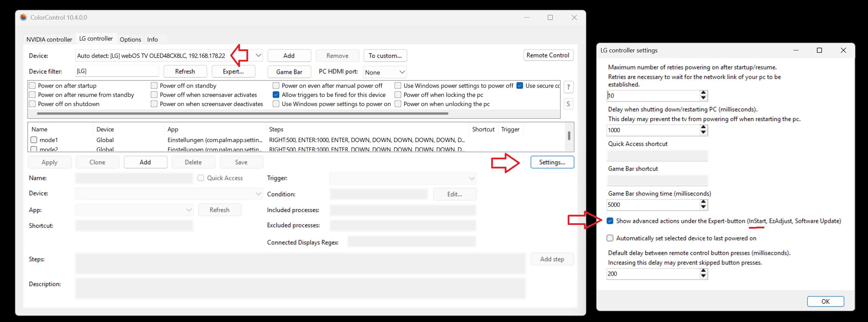Confirm settings dialog with OK
Image resolution: width=868 pixels, height=322 pixels.
(x=825, y=301)
